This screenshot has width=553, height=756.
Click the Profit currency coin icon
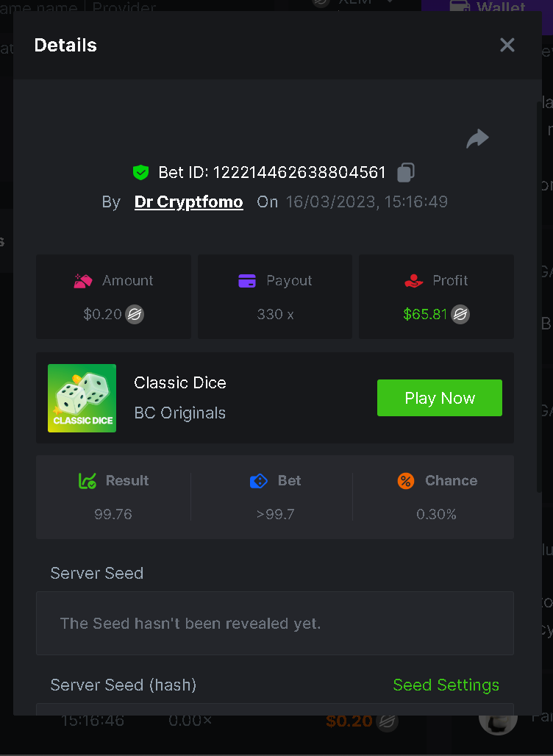tap(460, 315)
